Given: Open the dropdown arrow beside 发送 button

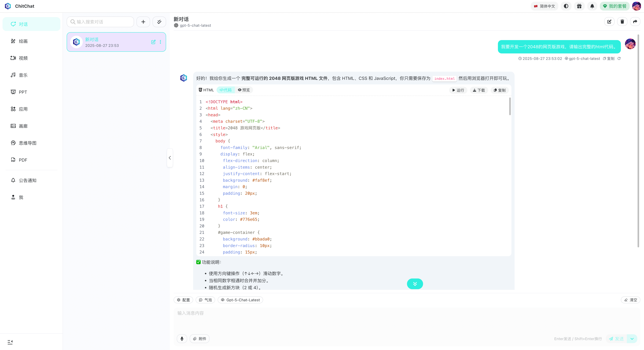Looking at the screenshot, I should (632, 339).
